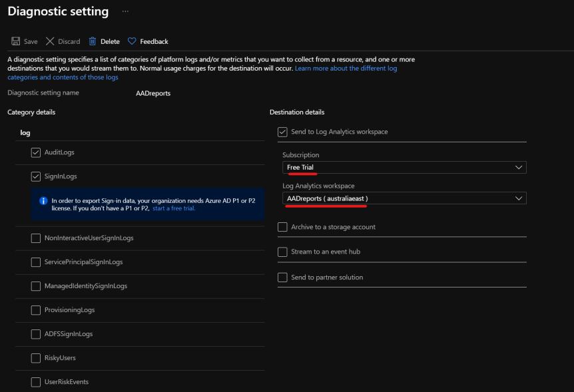Open the ellipsis menu beside Diagnostic setting
The width and height of the screenshot is (574, 392).
pyautogui.click(x=125, y=11)
